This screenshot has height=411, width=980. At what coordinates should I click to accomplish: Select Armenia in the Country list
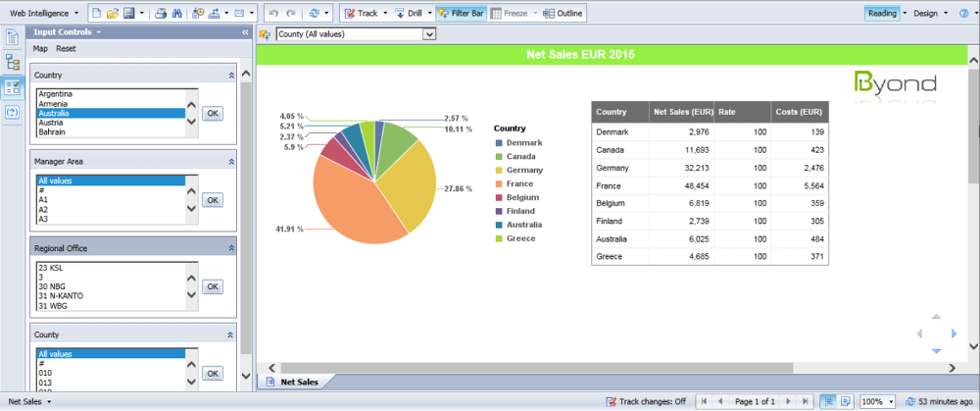53,103
